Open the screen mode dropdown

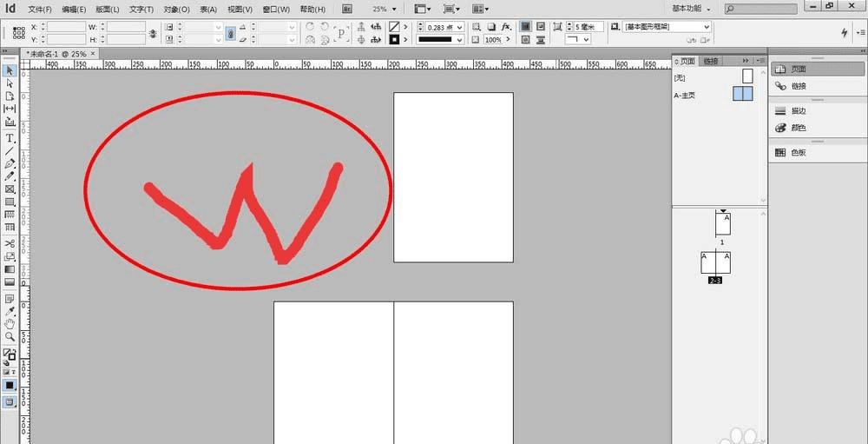[452, 9]
